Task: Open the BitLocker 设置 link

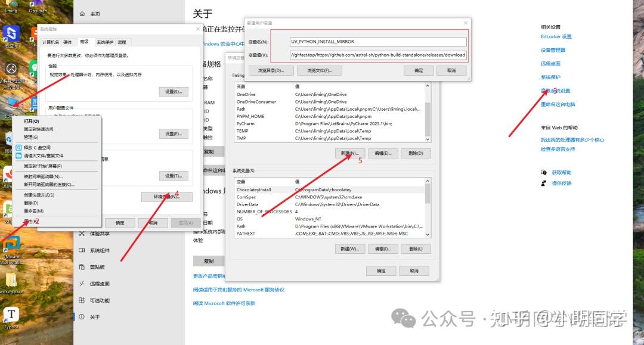Action: [x=556, y=36]
